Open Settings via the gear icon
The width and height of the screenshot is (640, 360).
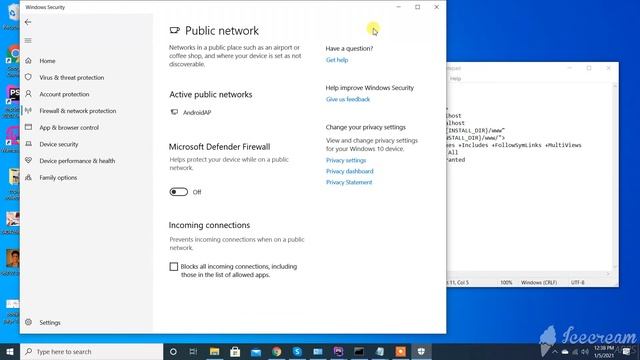[x=28, y=322]
